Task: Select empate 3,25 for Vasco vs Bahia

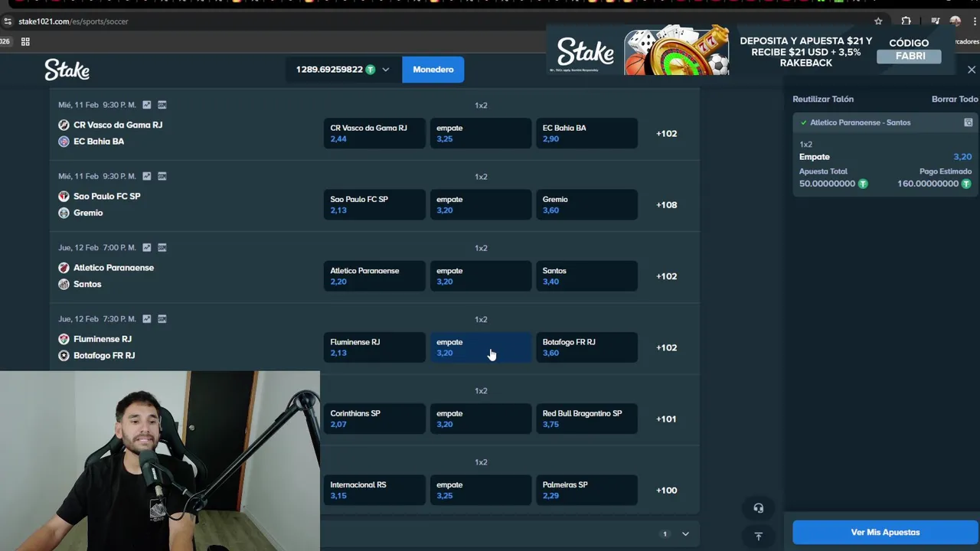Action: click(x=481, y=133)
